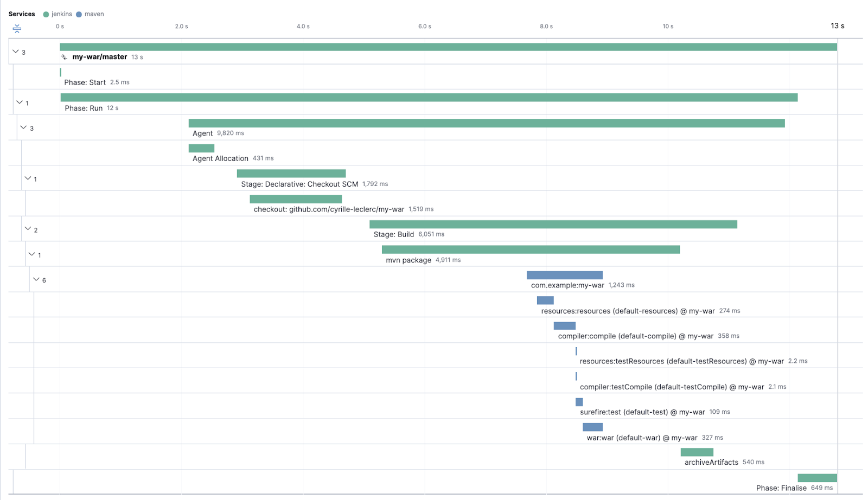The image size is (868, 500).
Task: Click the compiler:compile span bar
Action: point(564,326)
